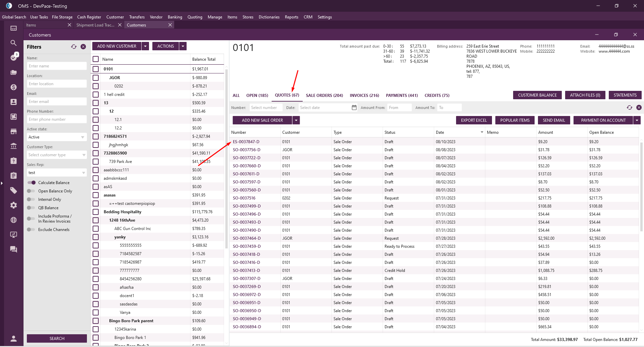Open sale order ES-0037847-D link
The image size is (644, 347).
246,142
